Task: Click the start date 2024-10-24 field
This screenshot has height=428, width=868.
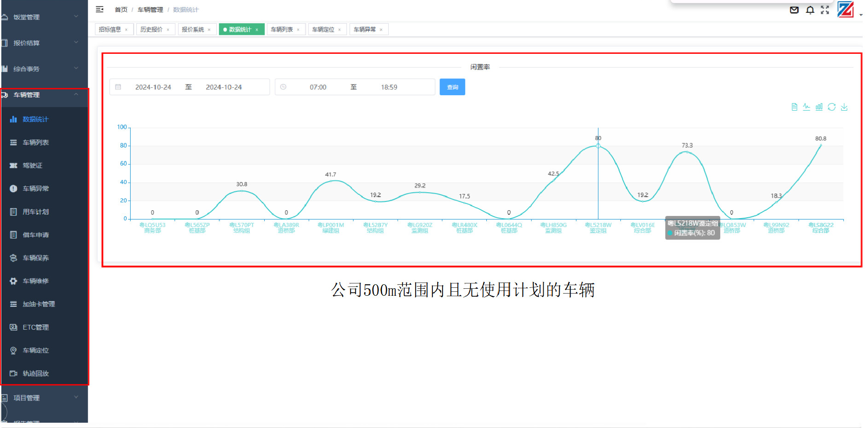Action: pyautogui.click(x=153, y=87)
